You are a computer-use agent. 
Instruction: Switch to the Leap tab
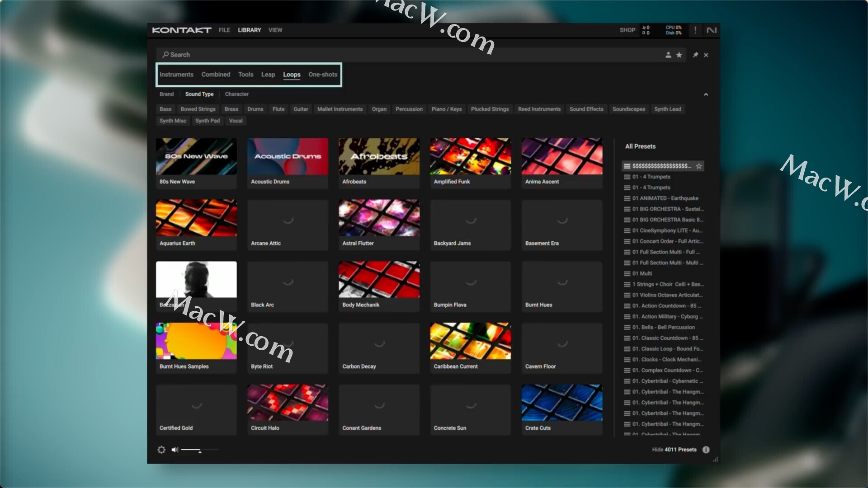pyautogui.click(x=268, y=75)
